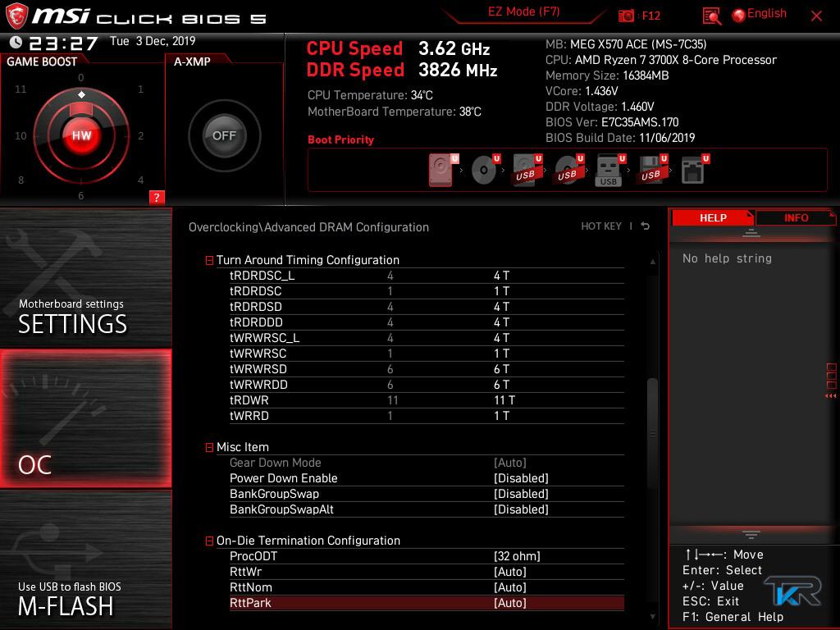Click the date Tue 3 Dec, 2019
Viewport: 840px width, 630px height.
pos(153,41)
